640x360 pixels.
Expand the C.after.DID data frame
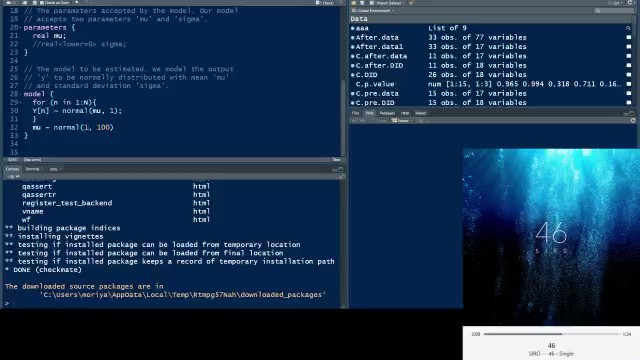(x=353, y=65)
